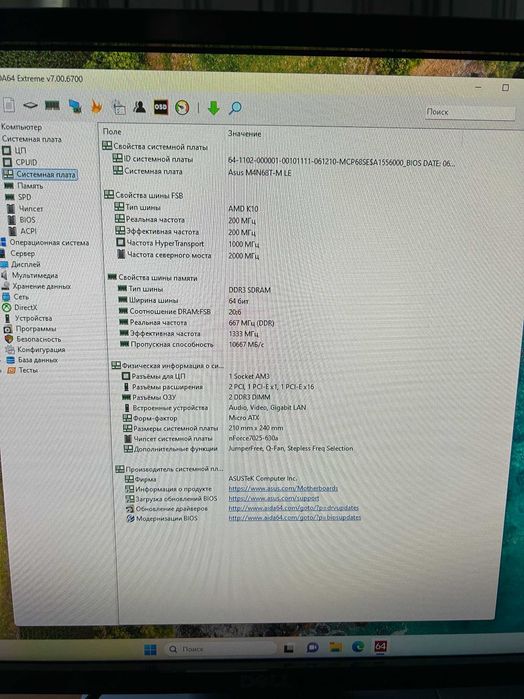Open the asus.com/Motherboards link
The height and width of the screenshot is (699, 524).
coord(283,489)
